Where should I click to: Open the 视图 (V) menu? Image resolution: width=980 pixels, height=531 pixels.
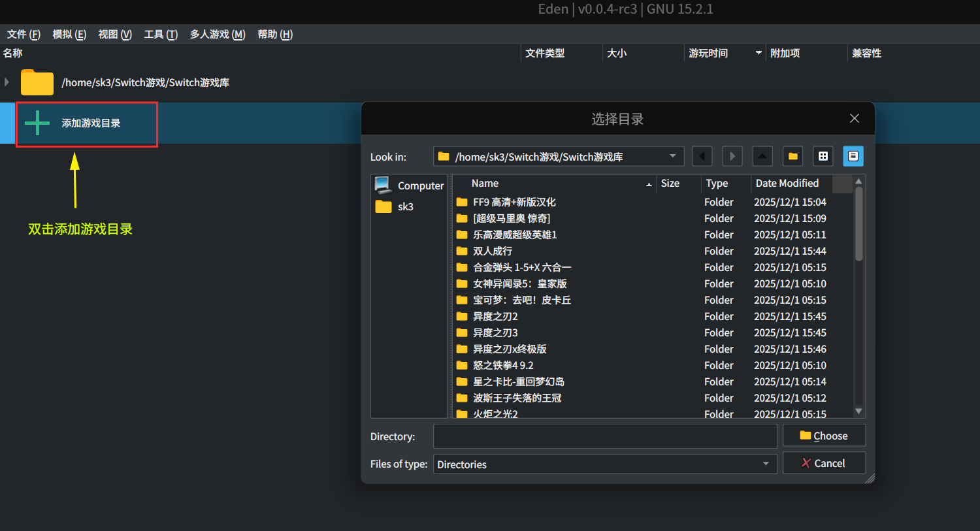(x=115, y=34)
